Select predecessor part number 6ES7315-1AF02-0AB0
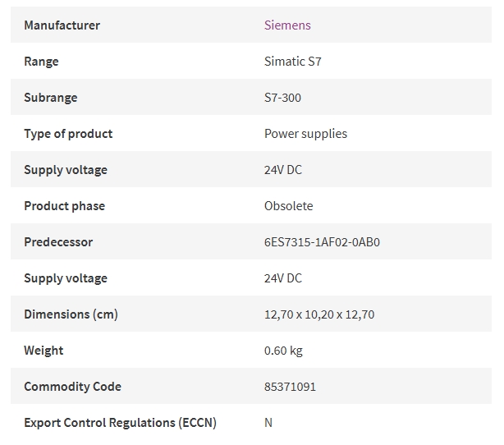This screenshot has height=445, width=504. coord(322,241)
